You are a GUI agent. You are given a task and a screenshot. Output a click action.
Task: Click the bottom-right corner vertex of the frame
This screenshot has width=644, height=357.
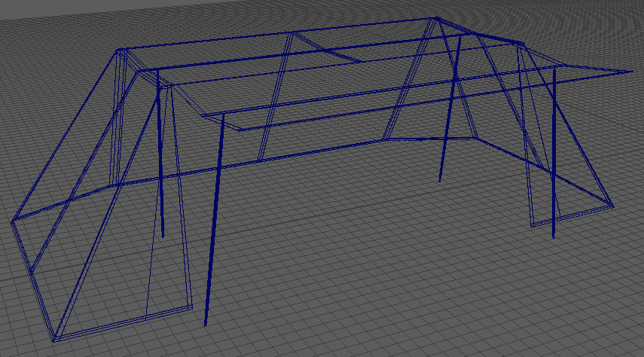612,204
